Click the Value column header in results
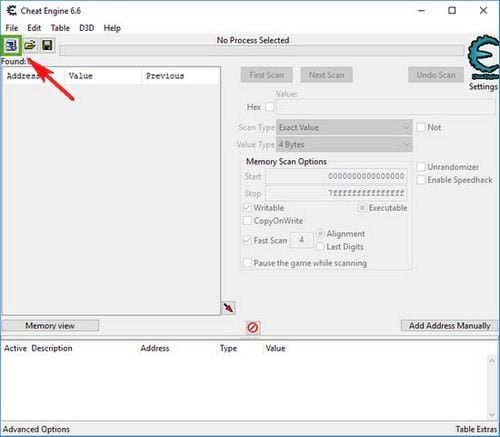The width and height of the screenshot is (500, 437). (103, 76)
